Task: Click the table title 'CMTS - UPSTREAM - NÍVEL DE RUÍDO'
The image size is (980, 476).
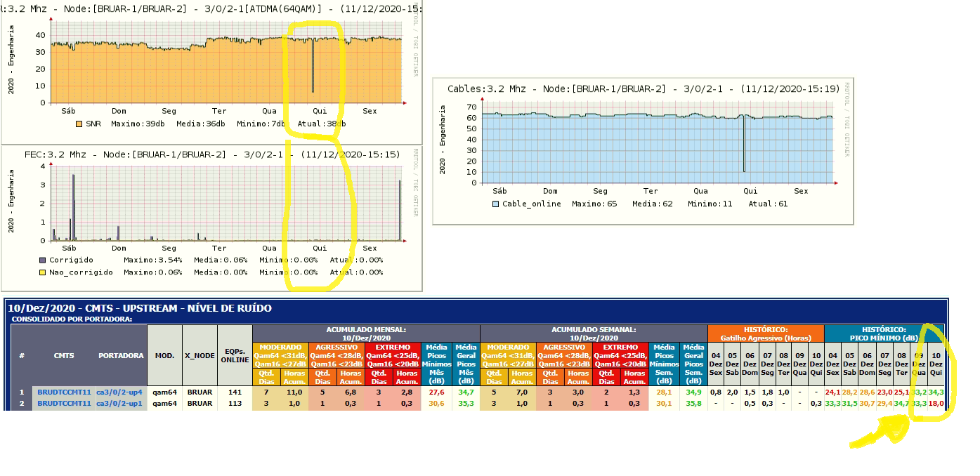Action: pyautogui.click(x=140, y=308)
